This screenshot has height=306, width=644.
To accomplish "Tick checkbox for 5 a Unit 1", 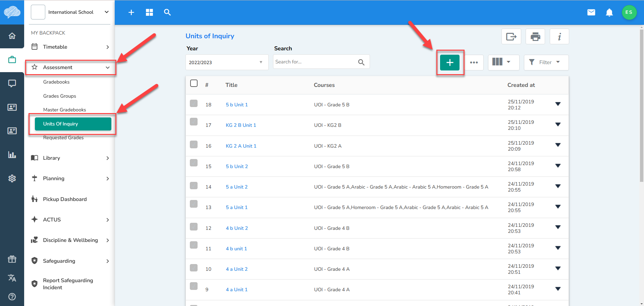I will 194,204.
